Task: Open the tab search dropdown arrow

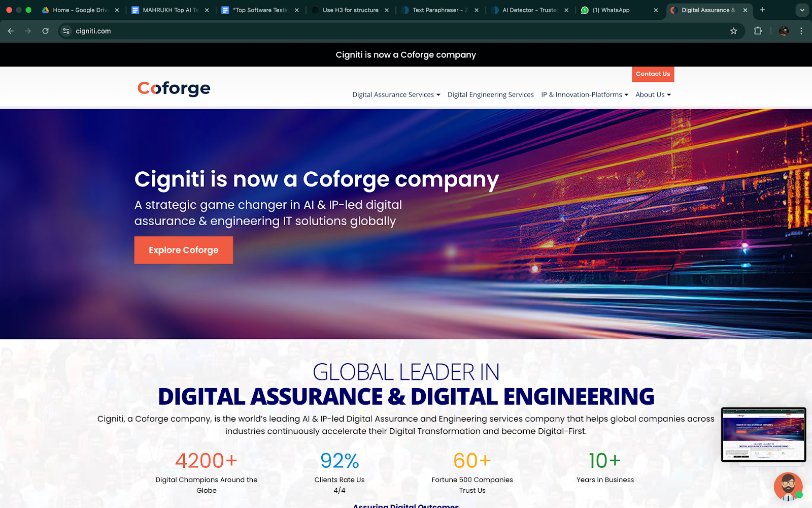Action: (802, 10)
